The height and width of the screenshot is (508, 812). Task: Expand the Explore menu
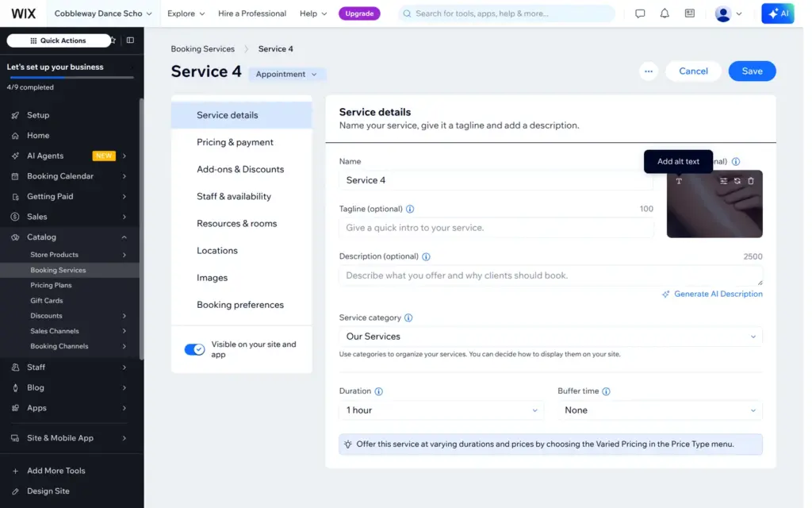[x=186, y=13]
